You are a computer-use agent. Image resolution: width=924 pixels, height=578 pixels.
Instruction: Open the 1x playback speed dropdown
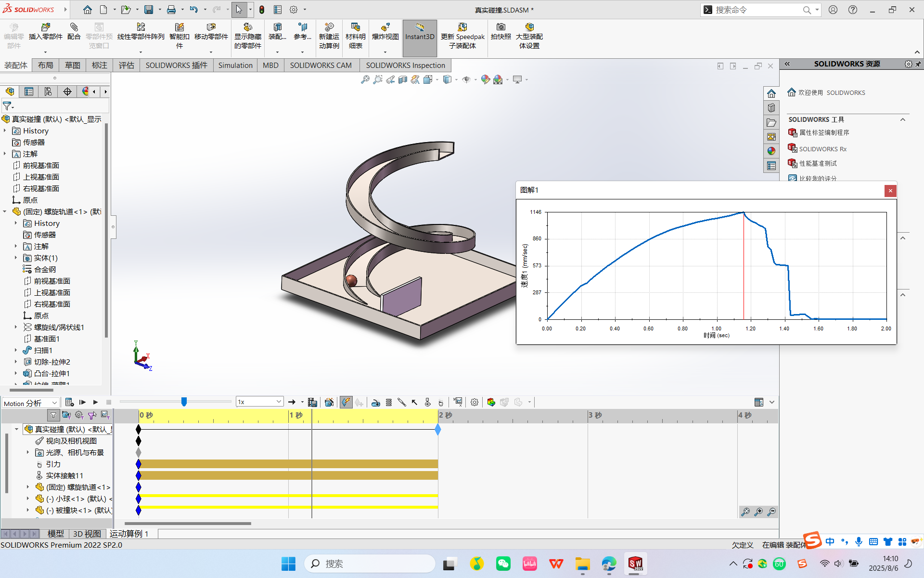coord(278,401)
